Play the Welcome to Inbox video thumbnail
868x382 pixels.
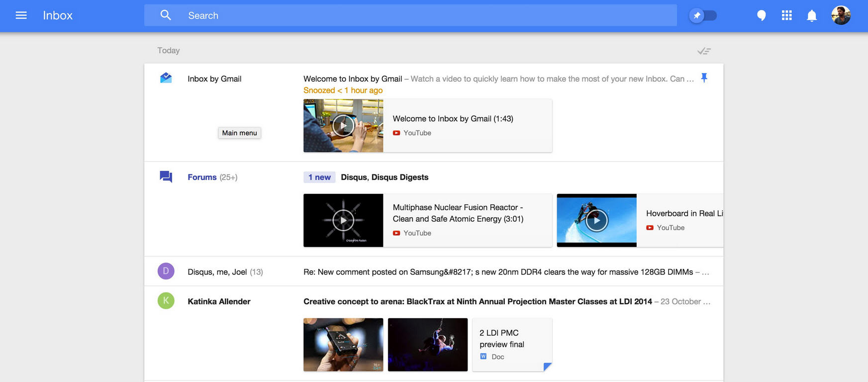[x=343, y=126]
